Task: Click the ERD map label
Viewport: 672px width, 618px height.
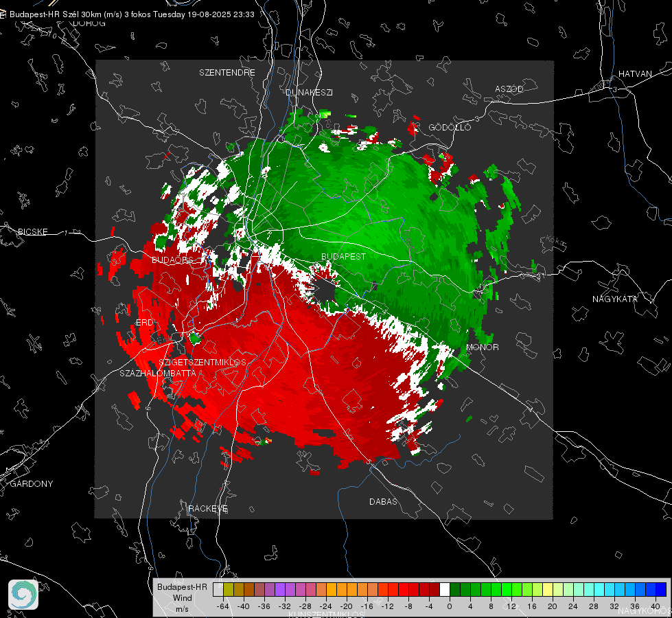Action: pos(144,323)
